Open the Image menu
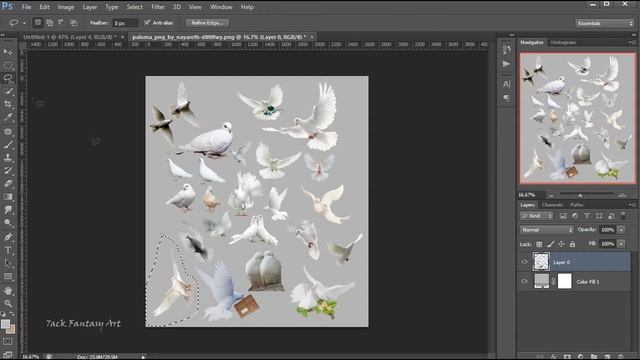Screen dimensions: 640x360 pos(66,7)
